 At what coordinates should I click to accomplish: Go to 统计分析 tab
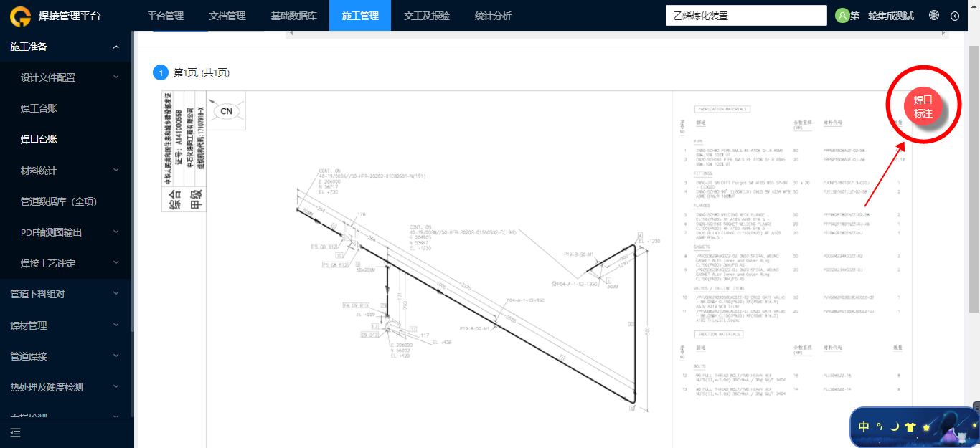click(x=494, y=16)
